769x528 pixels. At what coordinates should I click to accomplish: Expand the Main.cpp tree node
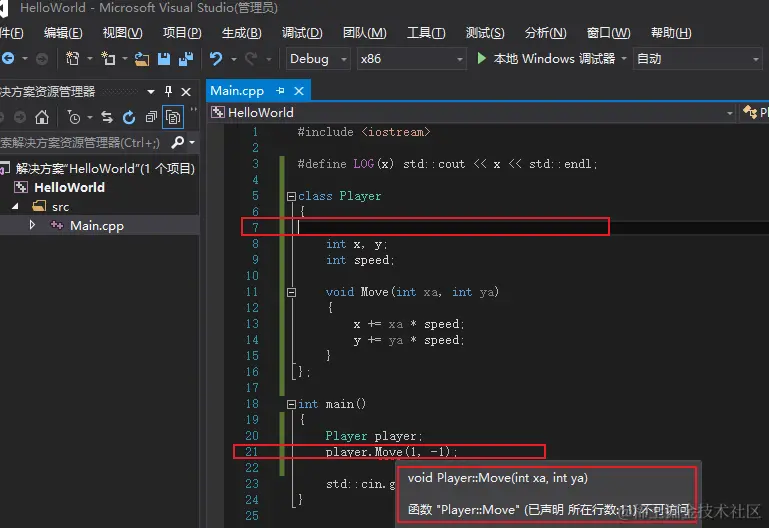(x=32, y=225)
